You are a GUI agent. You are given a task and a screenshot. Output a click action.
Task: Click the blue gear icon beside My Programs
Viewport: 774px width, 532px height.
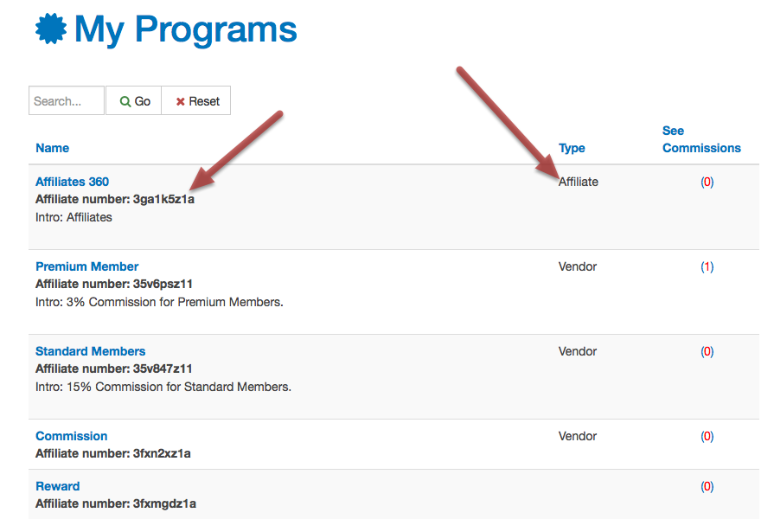pyautogui.click(x=51, y=29)
